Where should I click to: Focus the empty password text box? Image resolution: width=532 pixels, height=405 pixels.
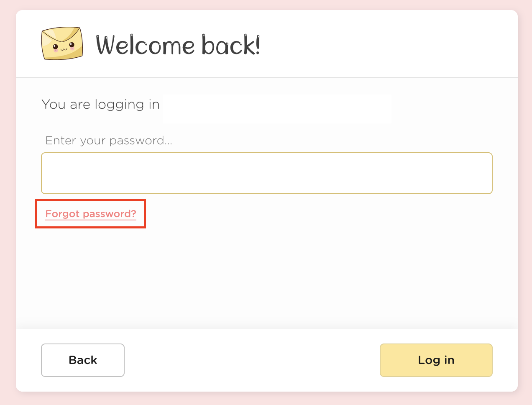[x=266, y=173]
